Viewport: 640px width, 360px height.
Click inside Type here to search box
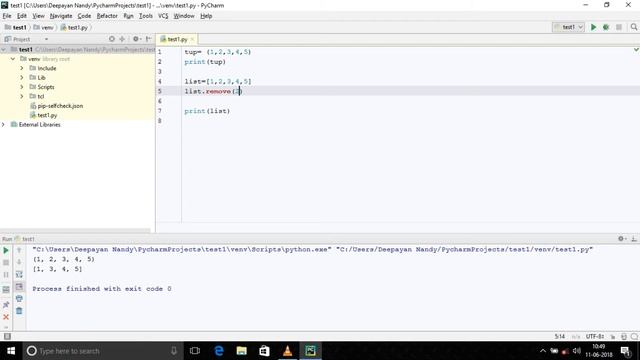click(x=102, y=351)
